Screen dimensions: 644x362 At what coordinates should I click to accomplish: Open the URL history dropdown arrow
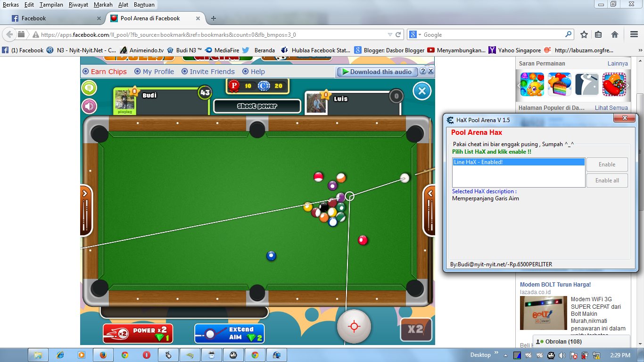[389, 35]
